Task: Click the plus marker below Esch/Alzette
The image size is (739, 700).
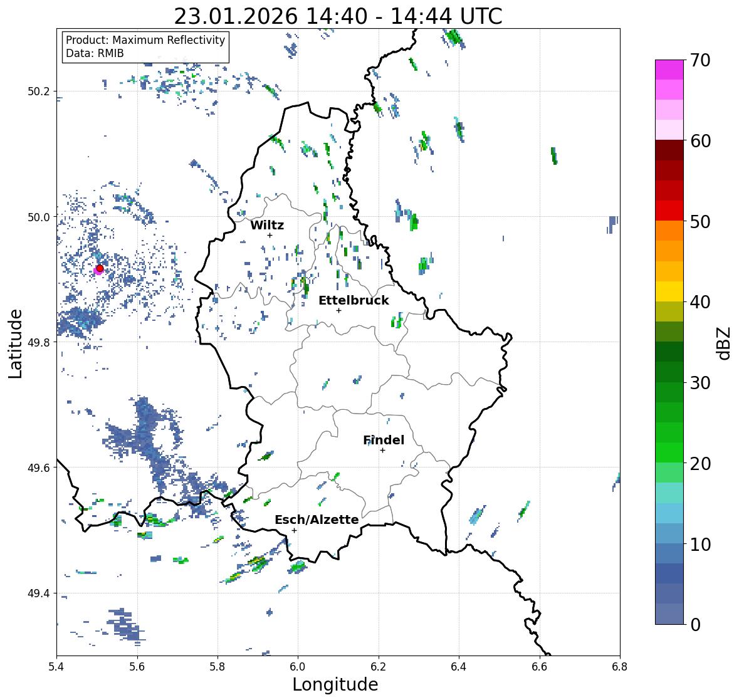Action: pyautogui.click(x=295, y=530)
